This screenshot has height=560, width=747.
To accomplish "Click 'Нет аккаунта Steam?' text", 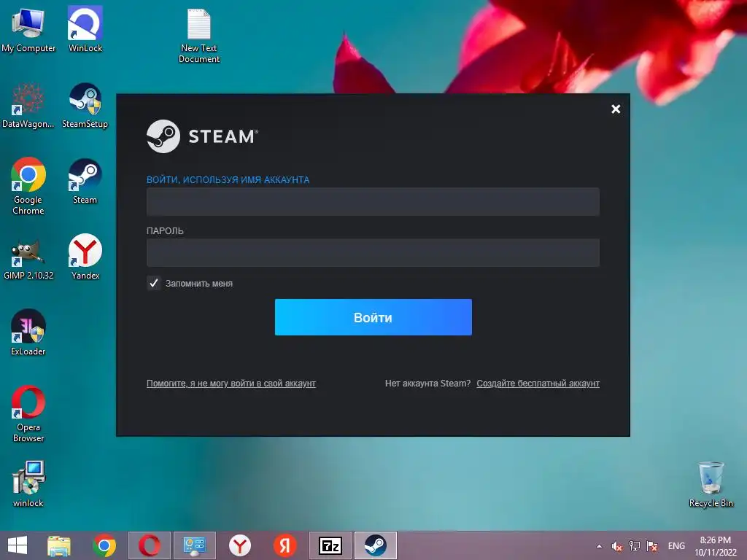I will coord(427,384).
